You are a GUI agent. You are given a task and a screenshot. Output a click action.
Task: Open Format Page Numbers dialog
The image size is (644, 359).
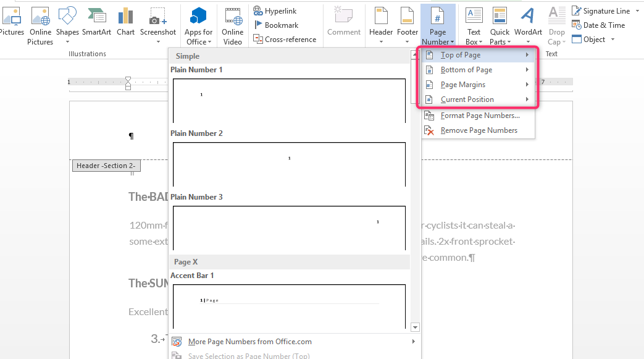click(479, 116)
